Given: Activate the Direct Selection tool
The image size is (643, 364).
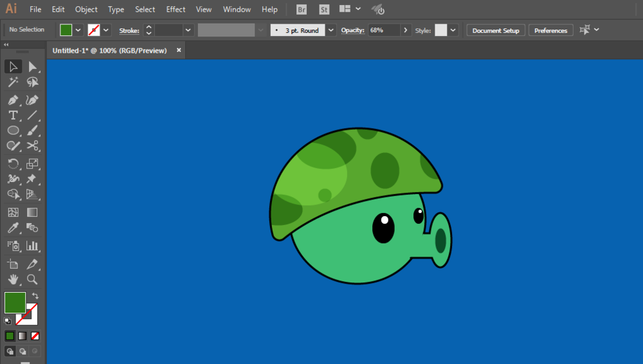Looking at the screenshot, I should [32, 66].
